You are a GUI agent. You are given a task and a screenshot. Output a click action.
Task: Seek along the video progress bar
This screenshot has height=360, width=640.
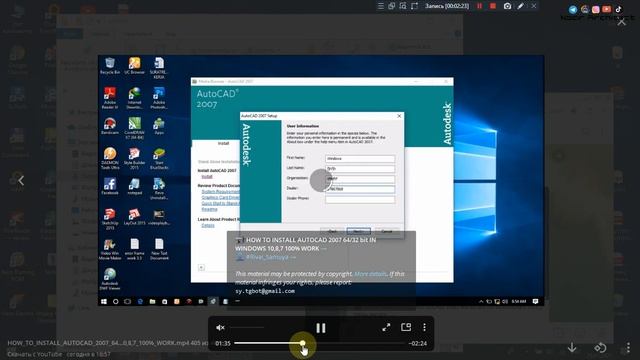point(319,343)
